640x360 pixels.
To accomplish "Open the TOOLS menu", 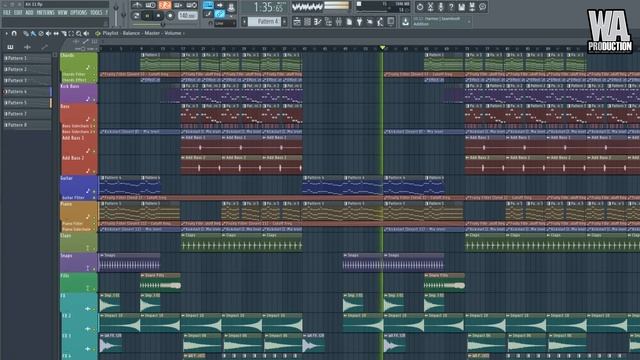I will (96, 13).
